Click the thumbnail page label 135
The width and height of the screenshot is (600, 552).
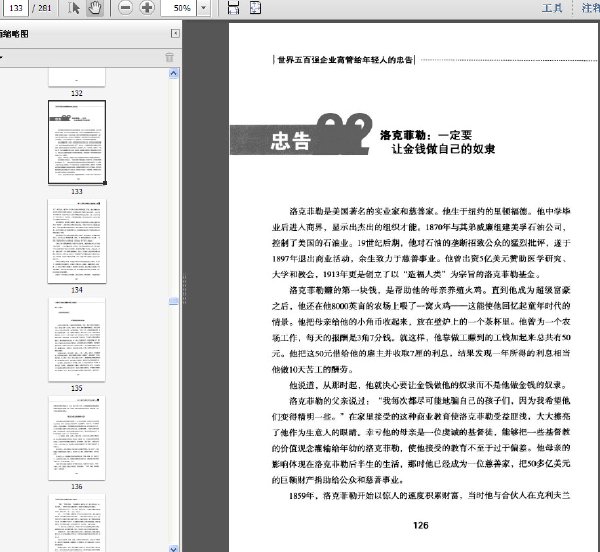pyautogui.click(x=77, y=388)
